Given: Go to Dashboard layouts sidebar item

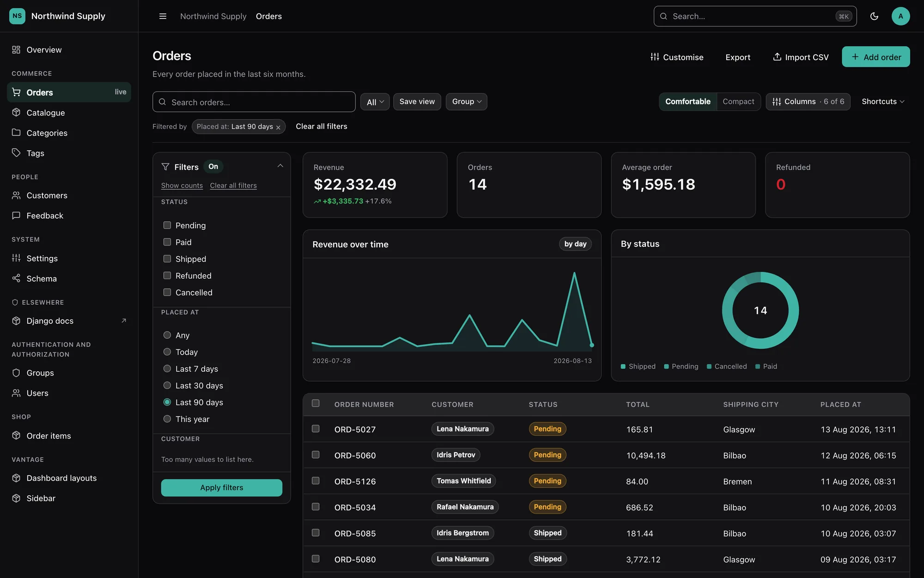Looking at the screenshot, I should pyautogui.click(x=69, y=478).
